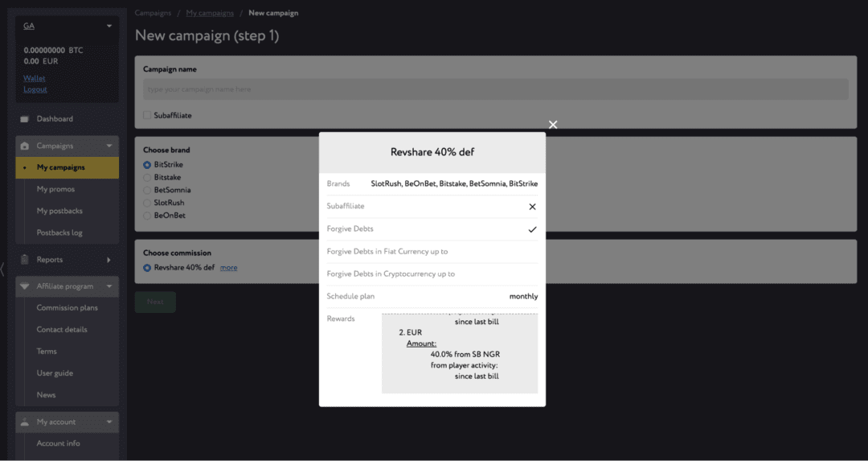This screenshot has height=461, width=868.
Task: Click the Affiliate program diamond icon
Action: point(24,286)
